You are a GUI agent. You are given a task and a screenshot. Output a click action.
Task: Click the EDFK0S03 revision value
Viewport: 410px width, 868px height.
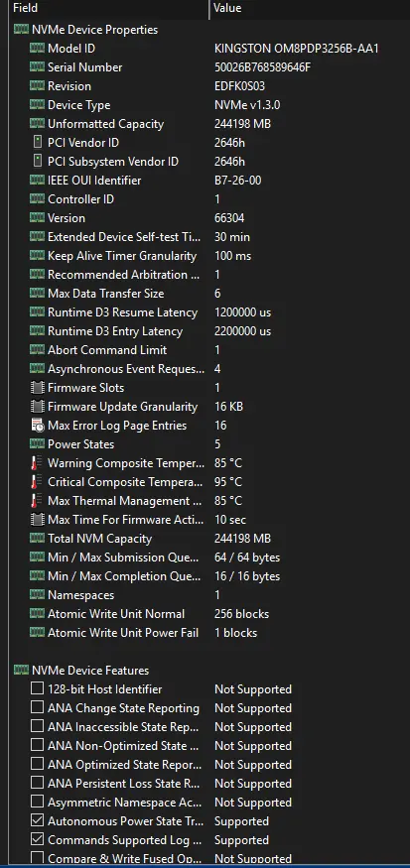[240, 85]
